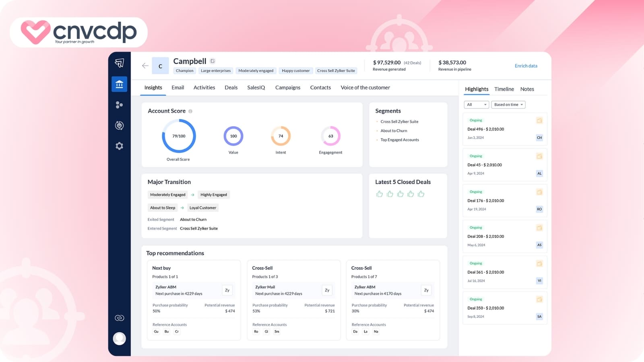644x362 pixels.
Task: Select the Happy customer tag
Action: 296,70
